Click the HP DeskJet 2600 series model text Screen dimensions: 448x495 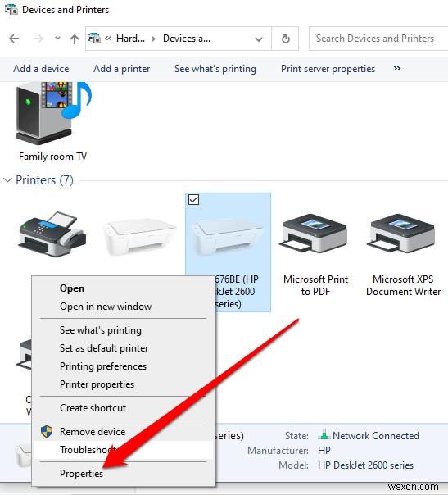tap(365, 465)
